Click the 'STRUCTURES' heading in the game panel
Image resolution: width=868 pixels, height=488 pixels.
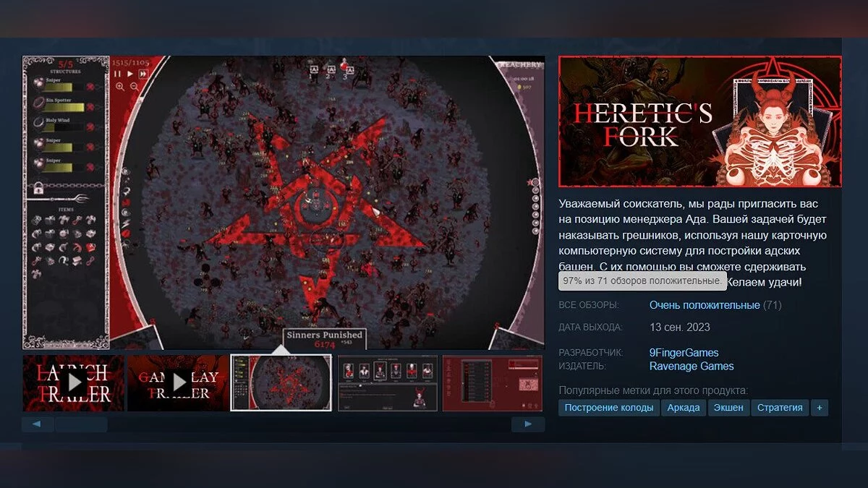pyautogui.click(x=66, y=72)
